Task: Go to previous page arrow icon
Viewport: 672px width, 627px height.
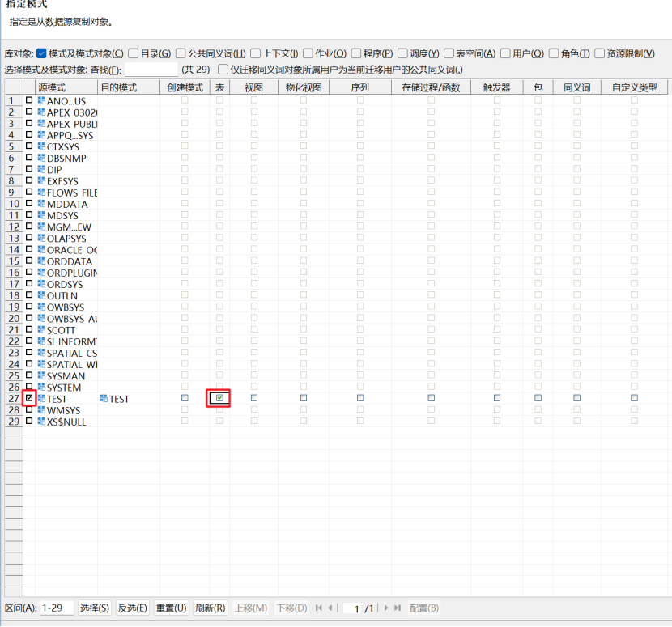Action: 330,608
